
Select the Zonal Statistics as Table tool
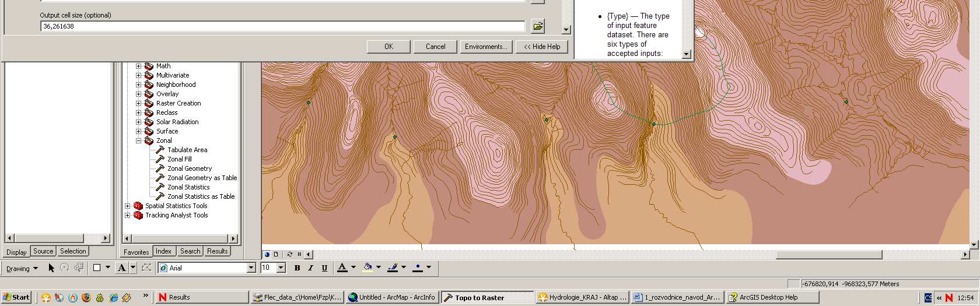(201, 196)
